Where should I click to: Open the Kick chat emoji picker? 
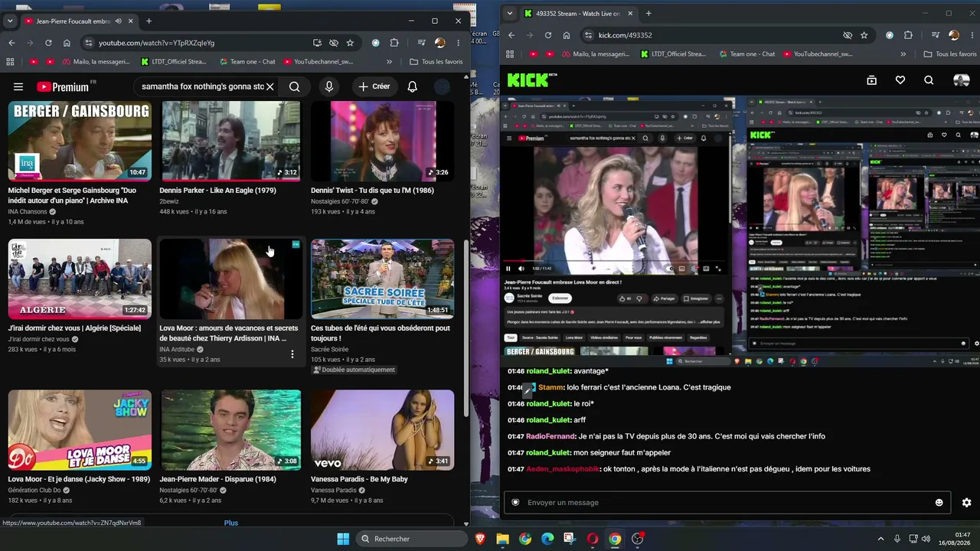coord(939,503)
